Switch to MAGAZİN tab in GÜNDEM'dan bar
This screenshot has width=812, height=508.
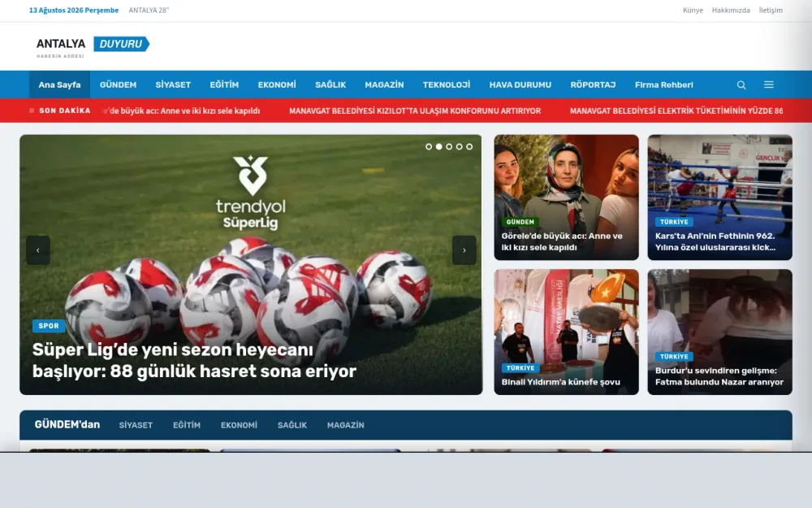coord(345,425)
